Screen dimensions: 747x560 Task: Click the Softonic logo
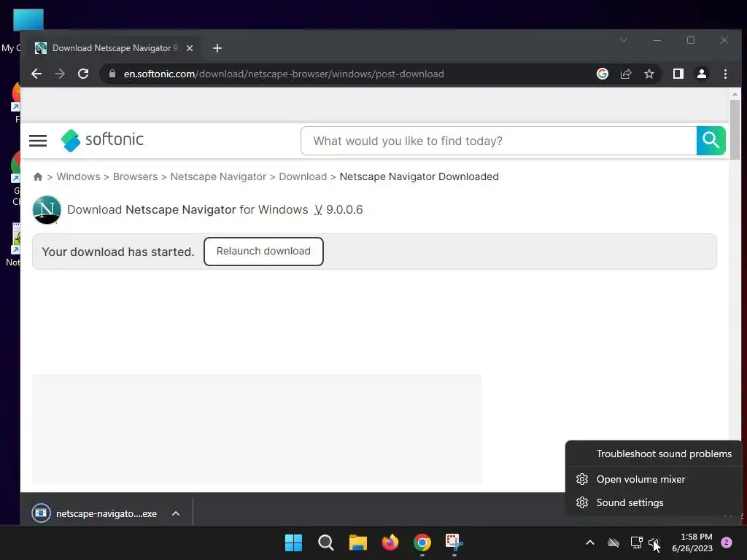[102, 140]
